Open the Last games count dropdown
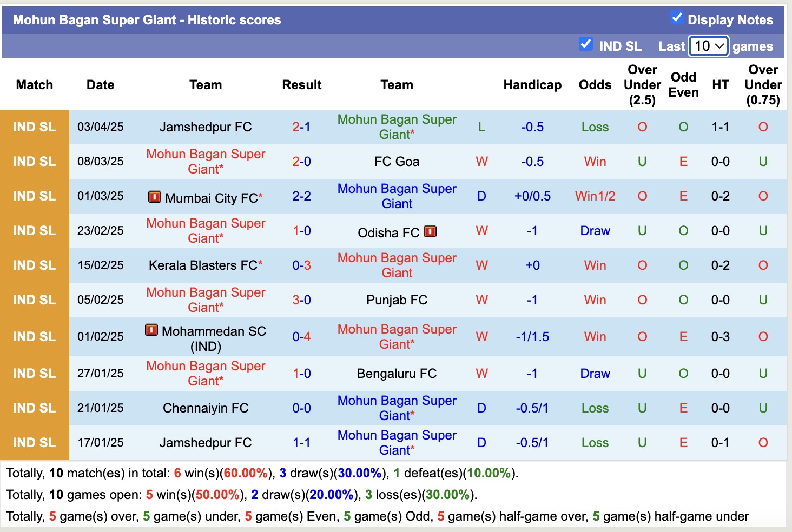Screen dimensions: 792x532 coord(708,46)
